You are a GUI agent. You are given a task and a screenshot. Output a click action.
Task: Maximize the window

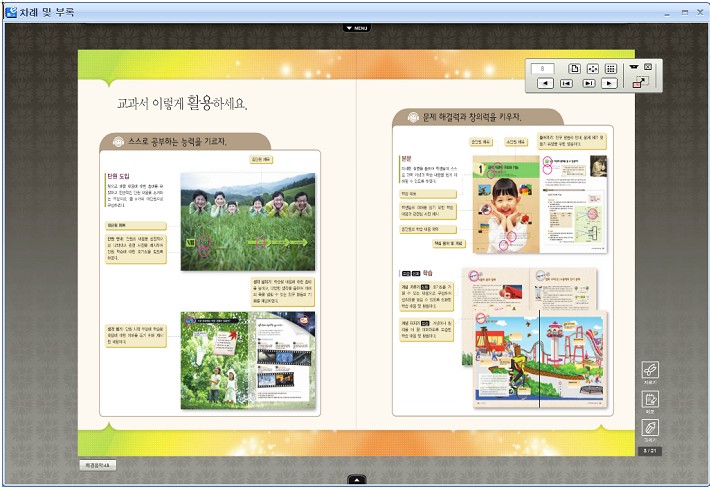coord(685,13)
